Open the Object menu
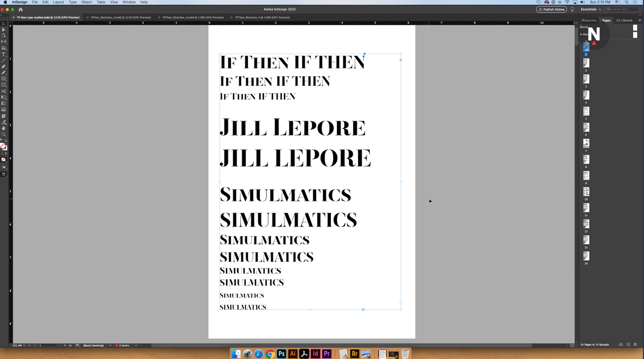 (86, 2)
